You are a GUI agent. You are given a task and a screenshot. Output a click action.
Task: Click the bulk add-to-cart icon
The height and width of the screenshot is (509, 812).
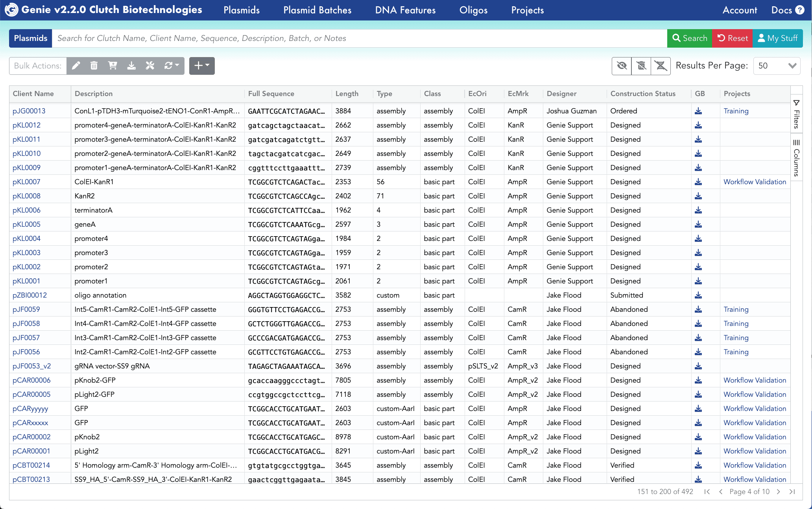pos(113,66)
